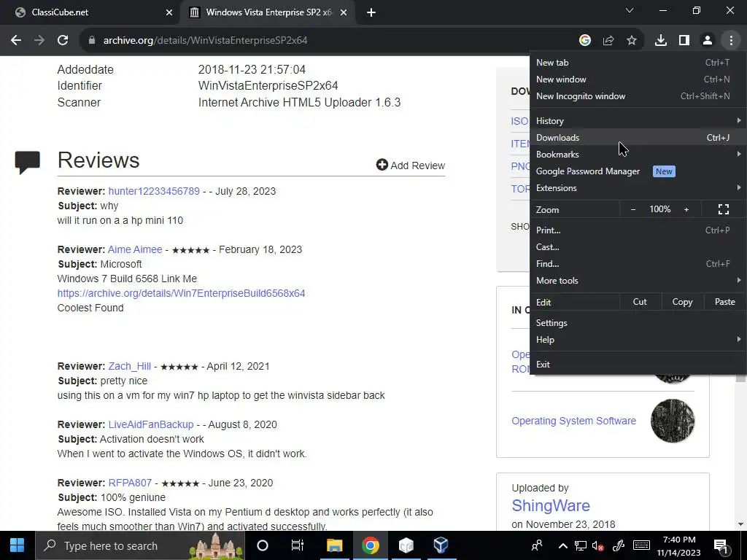This screenshot has width=747, height=560.
Task: Open Chrome Settings from menu
Action: 638,323
